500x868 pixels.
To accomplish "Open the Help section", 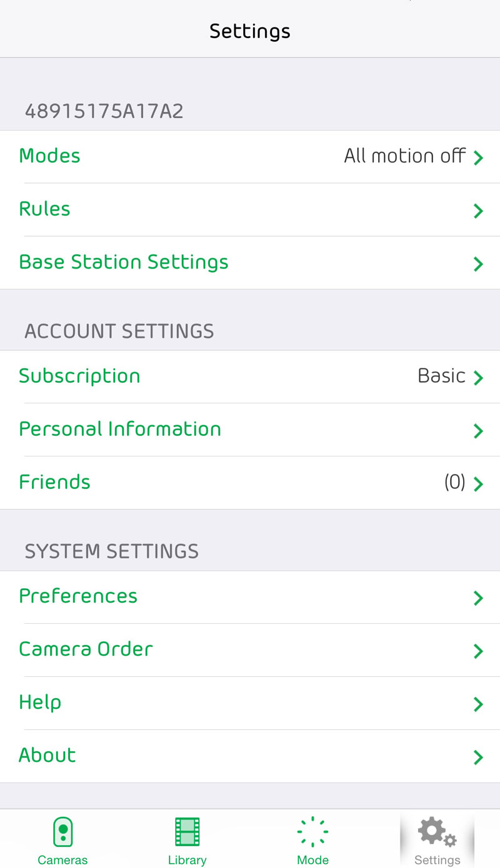I will pos(40,703).
